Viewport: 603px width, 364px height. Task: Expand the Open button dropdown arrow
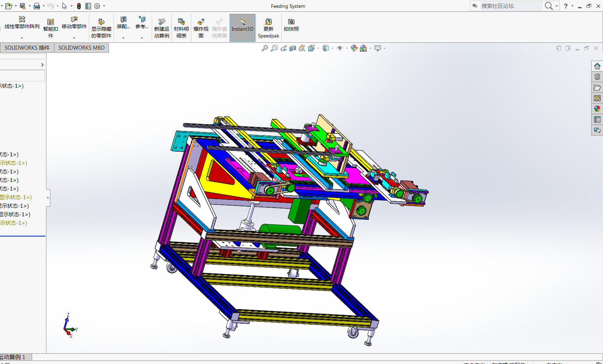coord(16,6)
